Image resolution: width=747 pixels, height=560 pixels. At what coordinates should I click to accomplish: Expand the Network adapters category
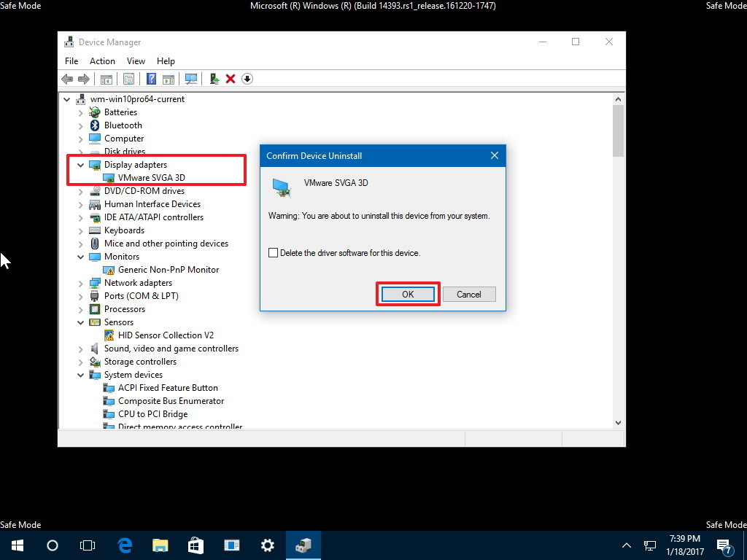pyautogui.click(x=80, y=282)
